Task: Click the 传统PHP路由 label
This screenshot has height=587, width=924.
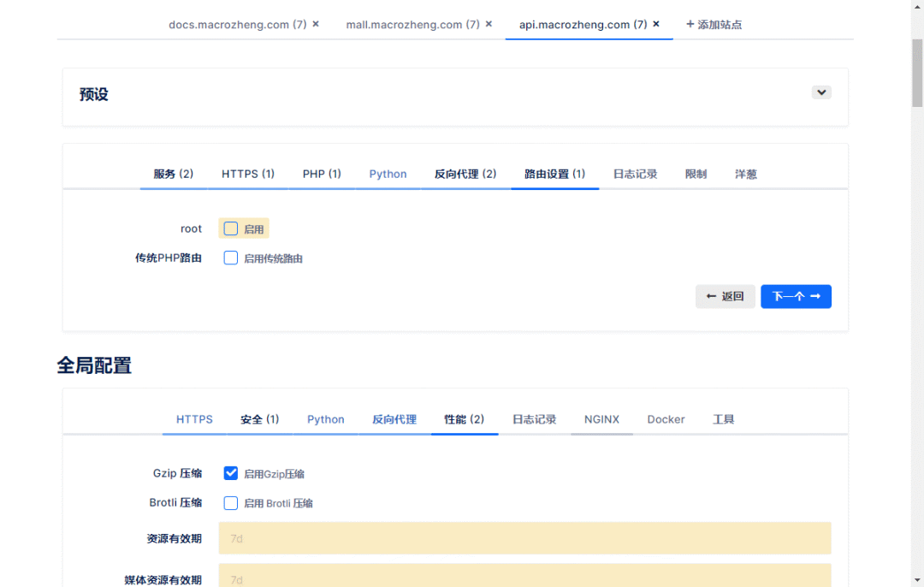Action: click(x=169, y=258)
